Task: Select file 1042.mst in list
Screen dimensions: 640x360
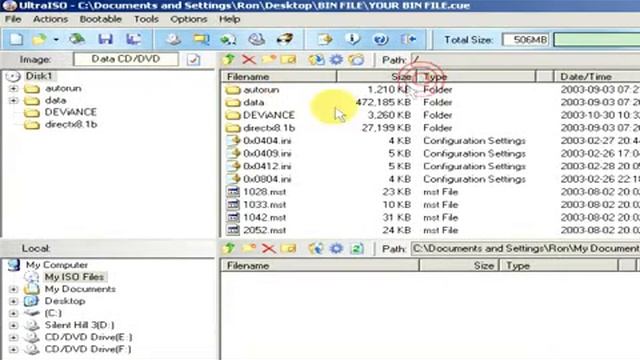Action: 264,218
